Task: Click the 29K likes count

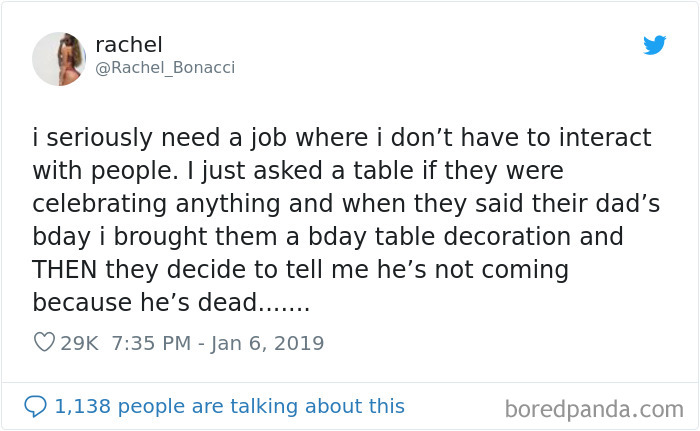Action: [x=79, y=343]
